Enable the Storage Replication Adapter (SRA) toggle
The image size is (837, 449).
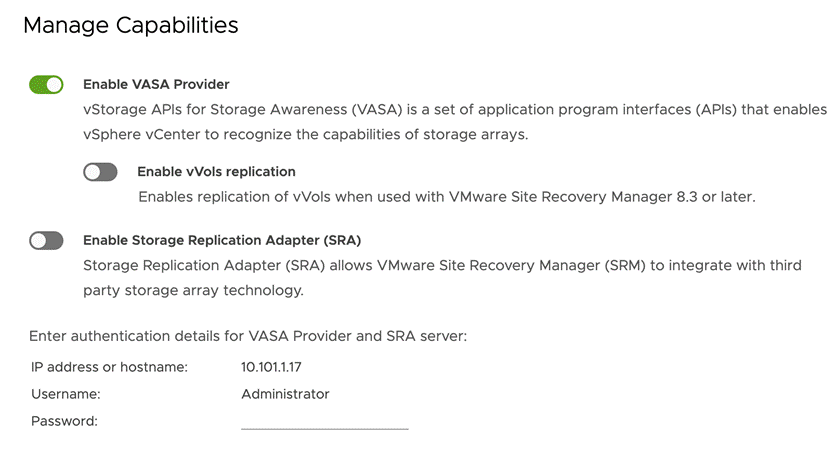46,241
